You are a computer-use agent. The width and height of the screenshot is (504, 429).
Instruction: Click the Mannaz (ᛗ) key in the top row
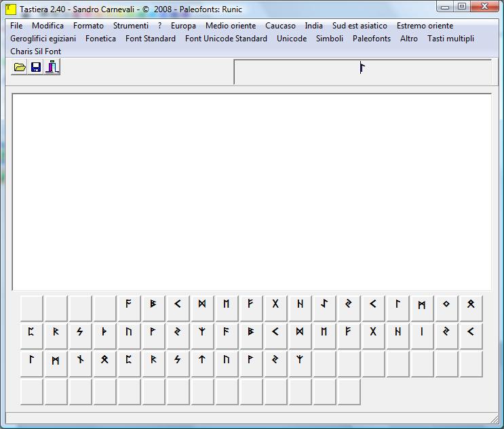click(x=422, y=308)
